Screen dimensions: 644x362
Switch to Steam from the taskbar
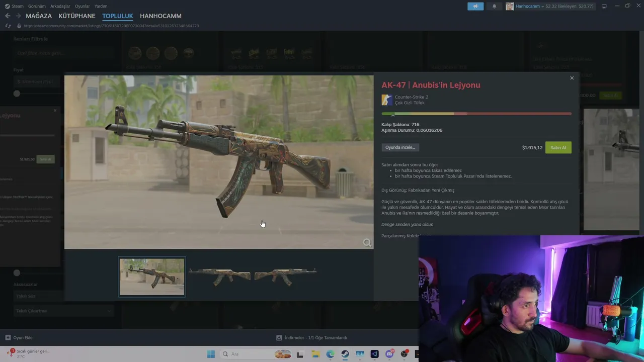tap(345, 354)
